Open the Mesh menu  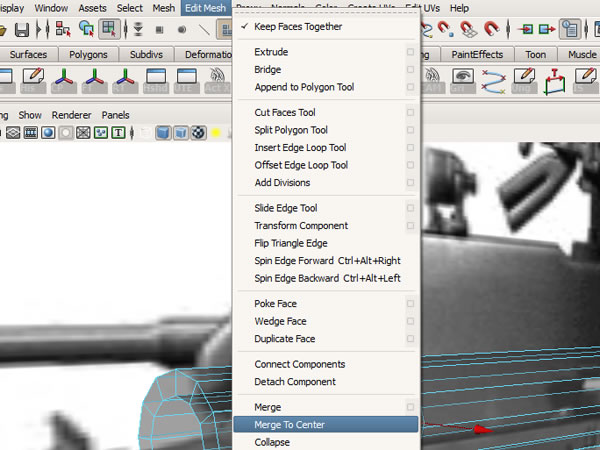point(163,8)
